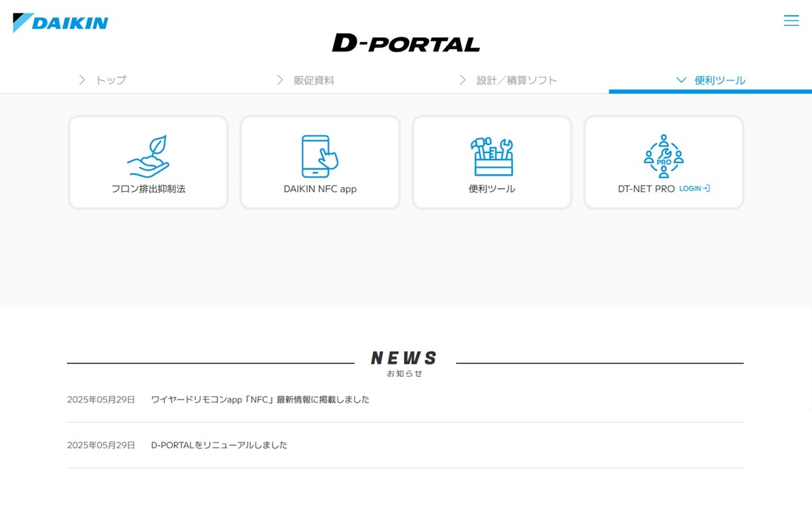The image size is (812, 528).
Task: Click the NEWS section heading
Action: pos(405,358)
